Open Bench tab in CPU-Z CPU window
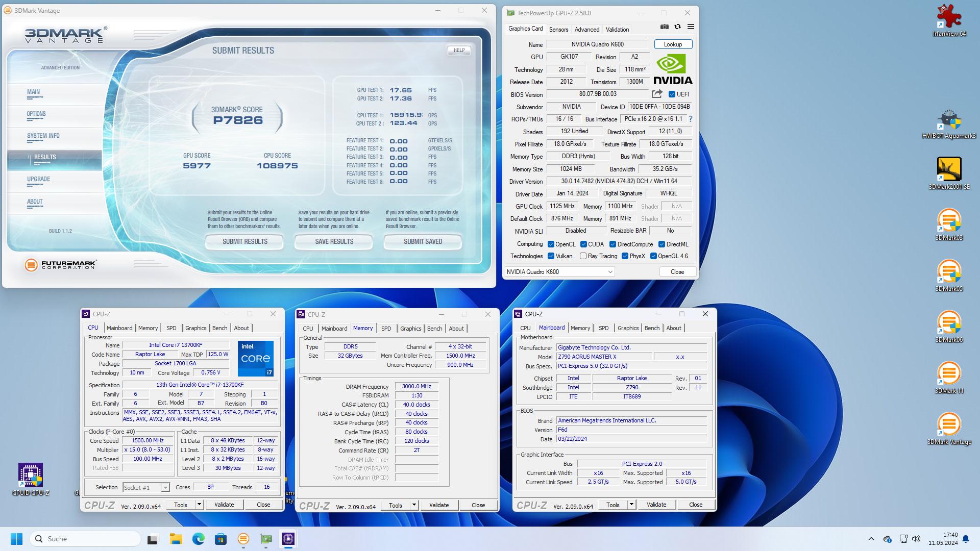Screen dimensions: 980x551 coord(219,328)
